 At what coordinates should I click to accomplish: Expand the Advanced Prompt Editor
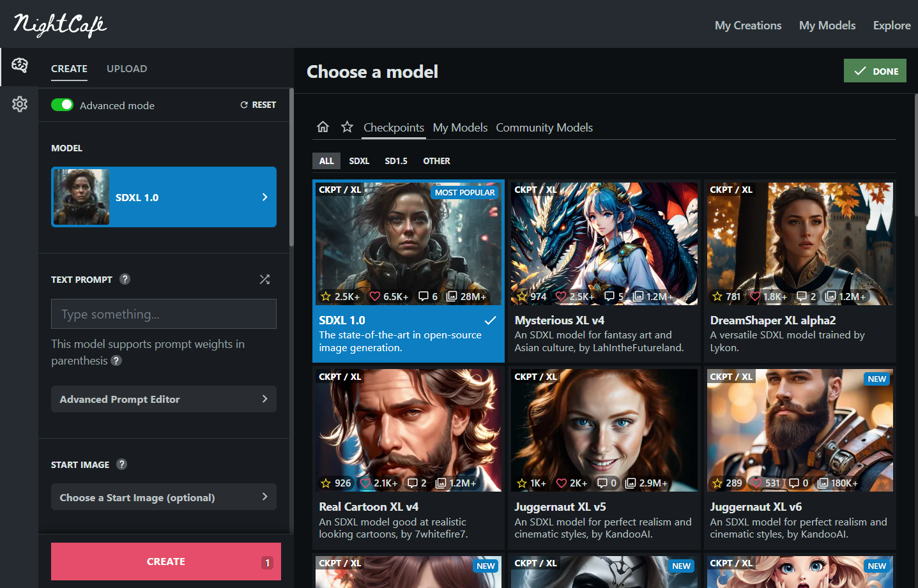pos(164,399)
